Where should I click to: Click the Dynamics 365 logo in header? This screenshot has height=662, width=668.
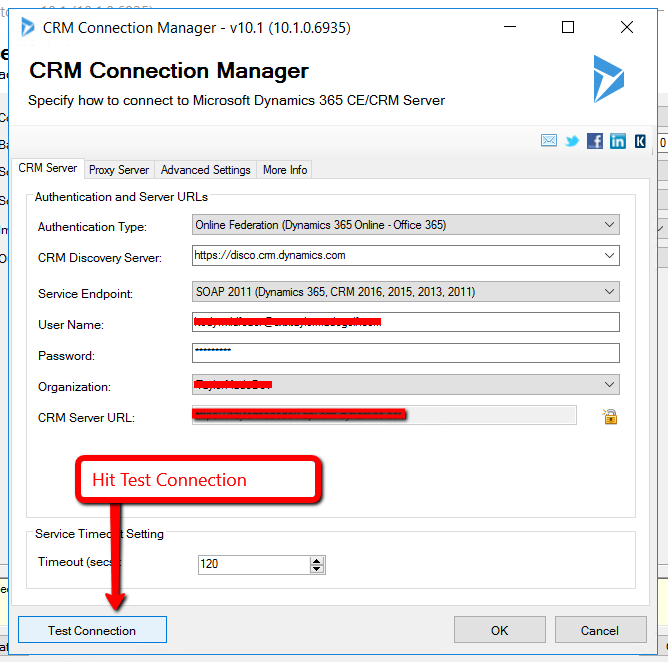(x=608, y=79)
